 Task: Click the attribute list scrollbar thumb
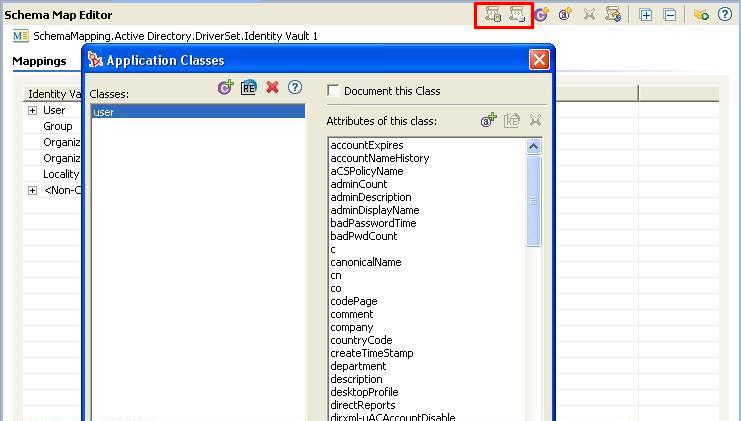point(534,201)
